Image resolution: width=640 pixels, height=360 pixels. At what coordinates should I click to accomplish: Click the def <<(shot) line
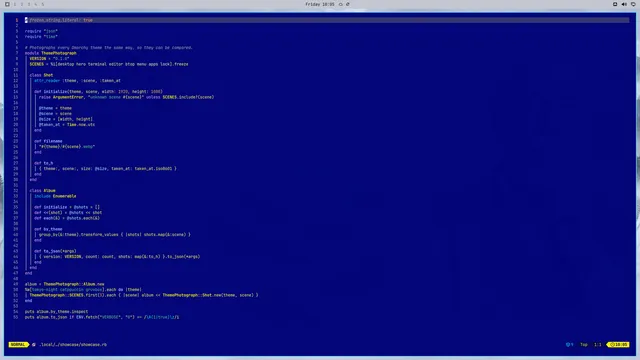[68, 212]
